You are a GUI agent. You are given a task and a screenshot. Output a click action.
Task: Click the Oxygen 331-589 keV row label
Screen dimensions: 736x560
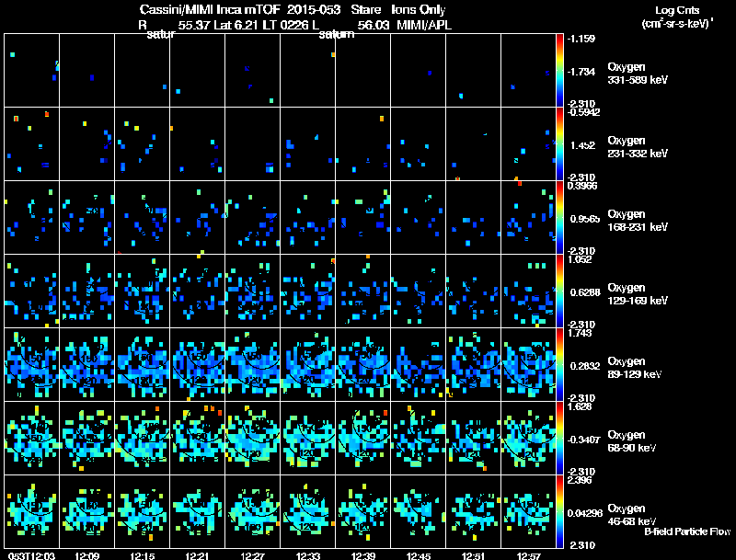tap(638, 74)
